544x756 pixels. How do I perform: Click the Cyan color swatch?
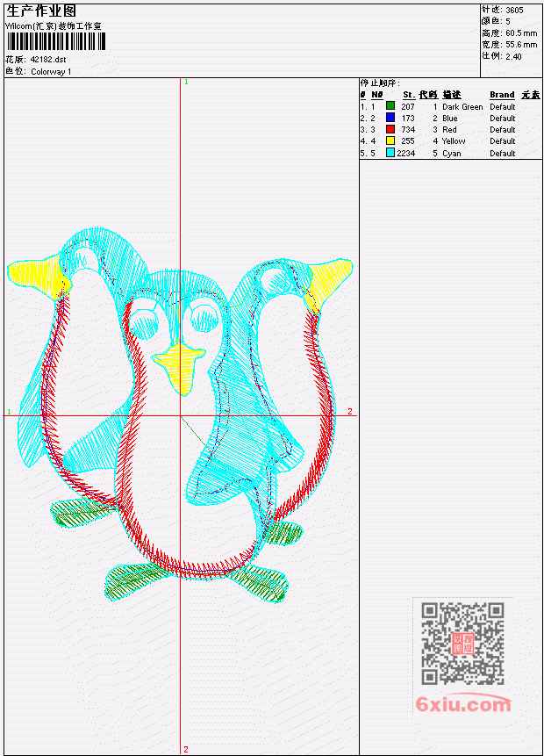click(390, 153)
